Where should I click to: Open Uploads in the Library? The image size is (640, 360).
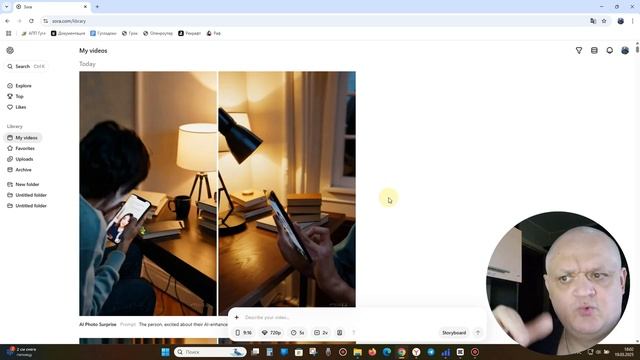20,159
